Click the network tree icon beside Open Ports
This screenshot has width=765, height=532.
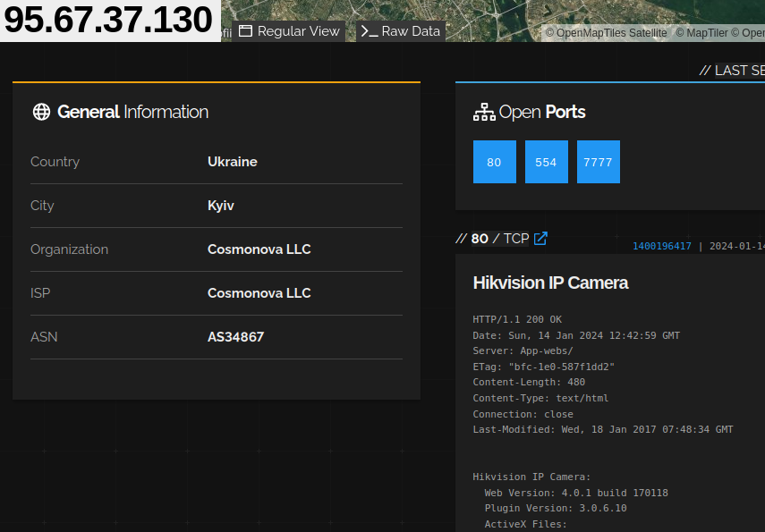484,112
